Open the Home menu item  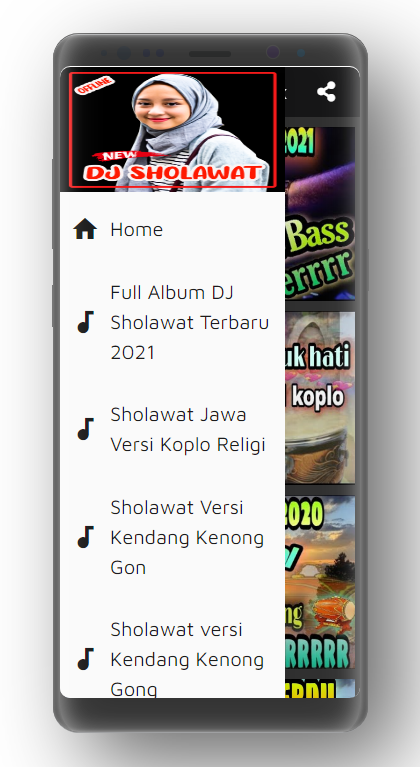[172, 229]
